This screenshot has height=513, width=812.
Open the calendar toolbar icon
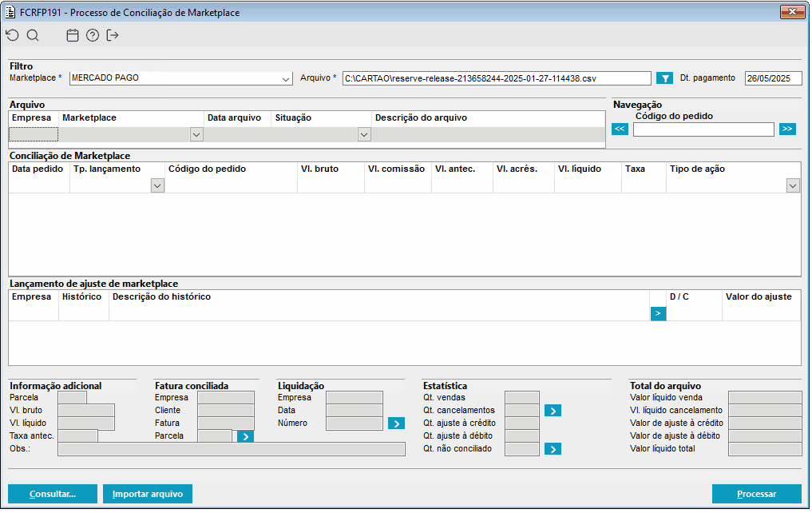[x=73, y=35]
